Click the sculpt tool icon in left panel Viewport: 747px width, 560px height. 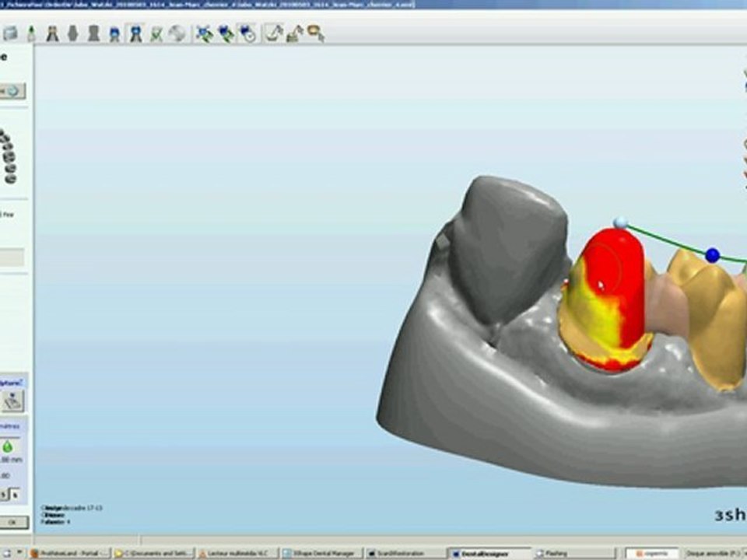12,401
